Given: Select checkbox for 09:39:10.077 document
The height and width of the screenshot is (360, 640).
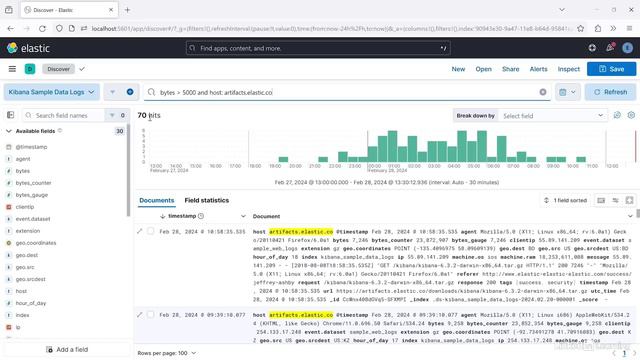Looking at the screenshot, I should [x=151, y=315].
